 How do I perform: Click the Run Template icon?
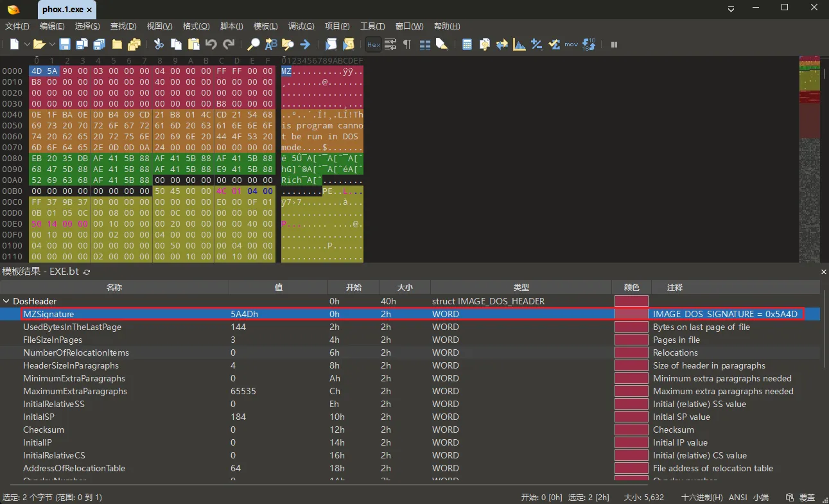(x=348, y=44)
